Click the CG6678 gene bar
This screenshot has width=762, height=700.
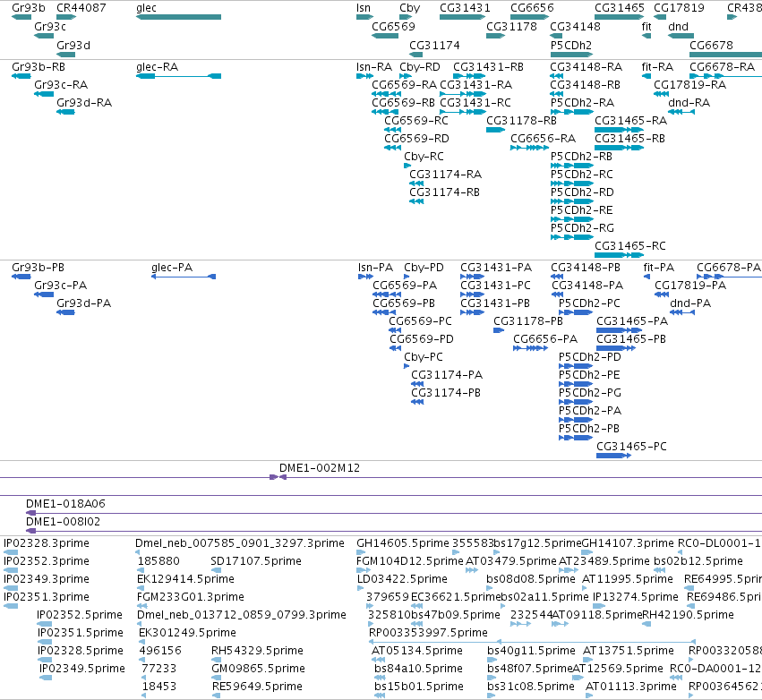pyautogui.click(x=725, y=55)
